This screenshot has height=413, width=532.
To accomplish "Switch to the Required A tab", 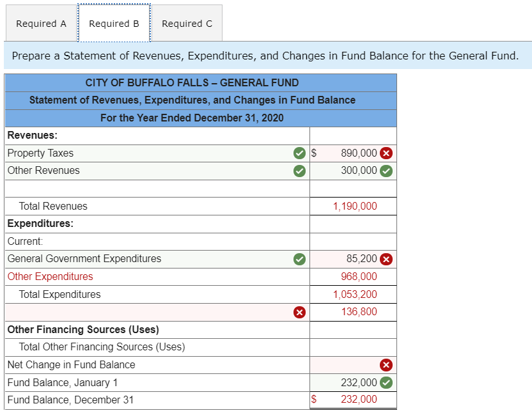I will tap(40, 23).
